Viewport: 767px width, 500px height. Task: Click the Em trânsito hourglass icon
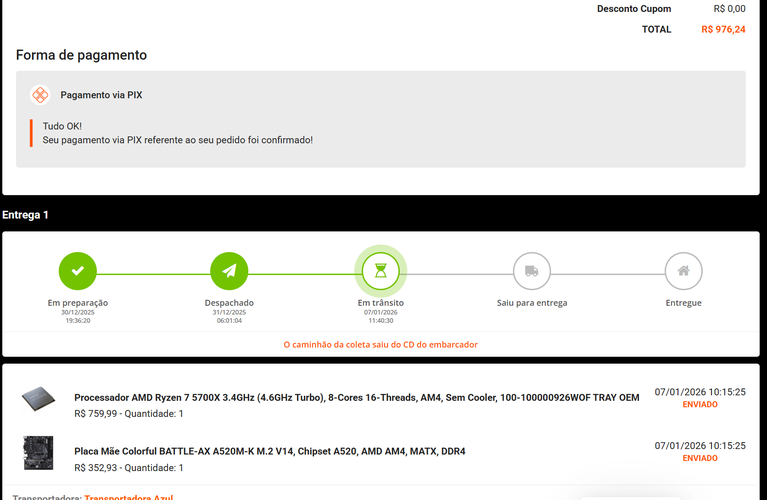(x=381, y=271)
